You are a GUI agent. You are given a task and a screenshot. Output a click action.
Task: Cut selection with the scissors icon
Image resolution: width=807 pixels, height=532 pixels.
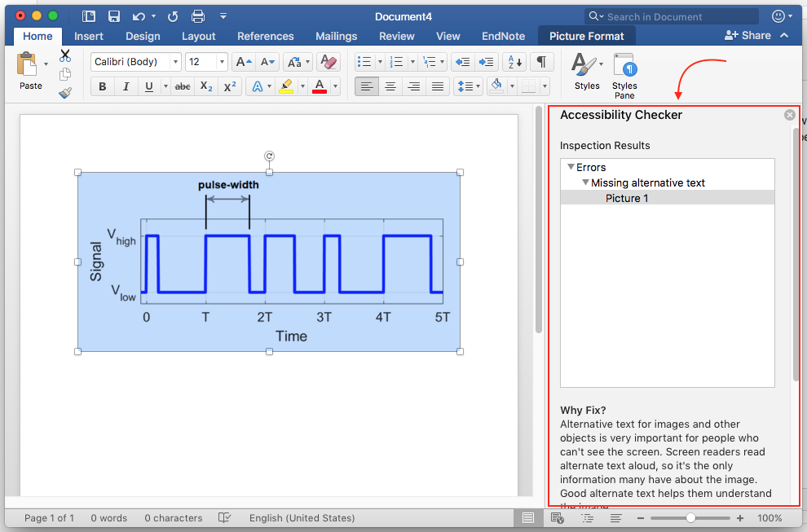(x=65, y=55)
